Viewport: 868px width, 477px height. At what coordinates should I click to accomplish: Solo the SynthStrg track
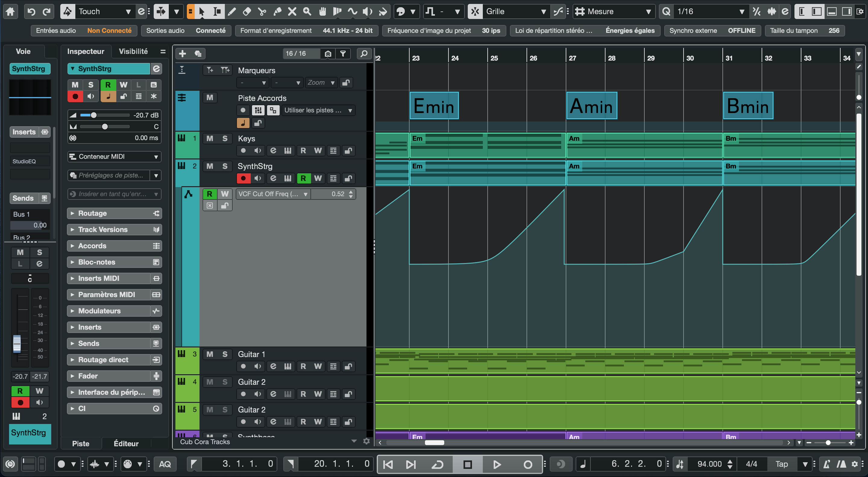pos(225,166)
